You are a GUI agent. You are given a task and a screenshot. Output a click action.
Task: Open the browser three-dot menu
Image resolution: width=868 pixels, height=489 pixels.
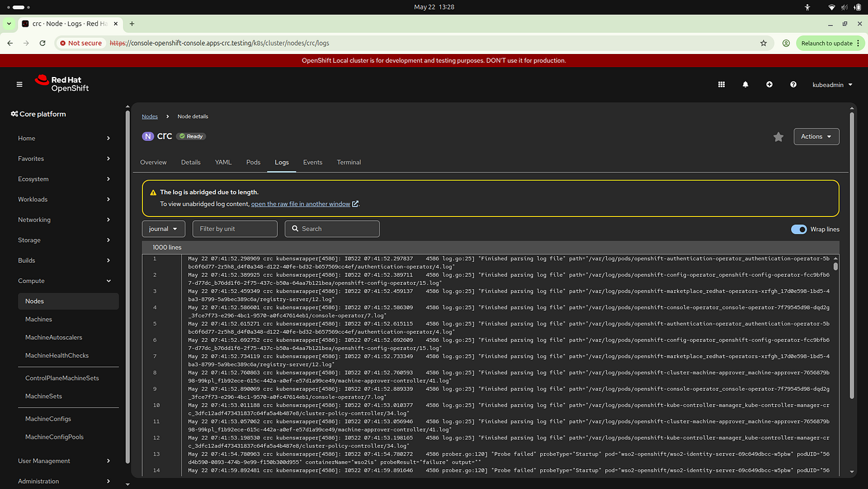pyautogui.click(x=859, y=43)
